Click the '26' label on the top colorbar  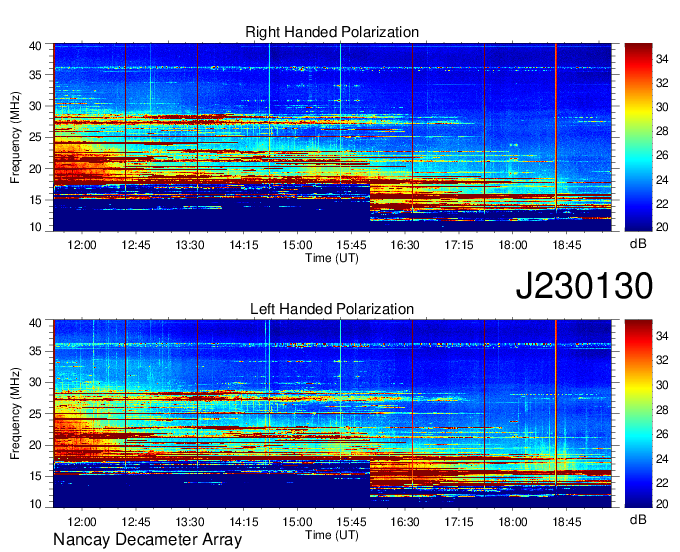(662, 155)
